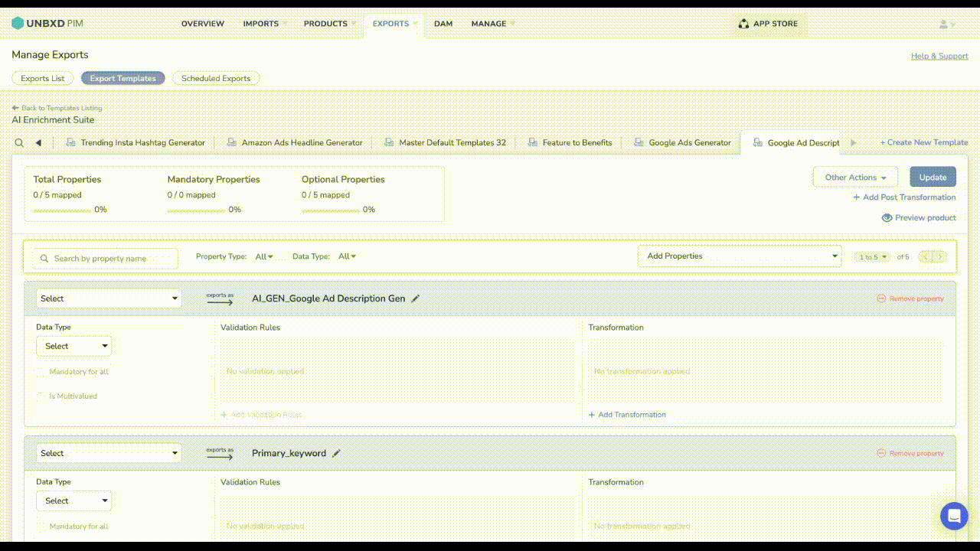
Task: Open Other Actions dropdown
Action: tap(855, 178)
